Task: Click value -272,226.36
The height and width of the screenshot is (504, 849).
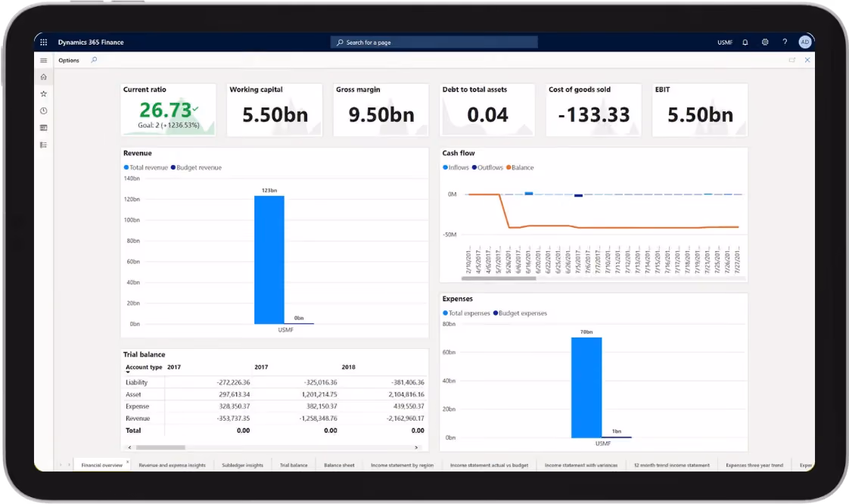Action: [233, 382]
